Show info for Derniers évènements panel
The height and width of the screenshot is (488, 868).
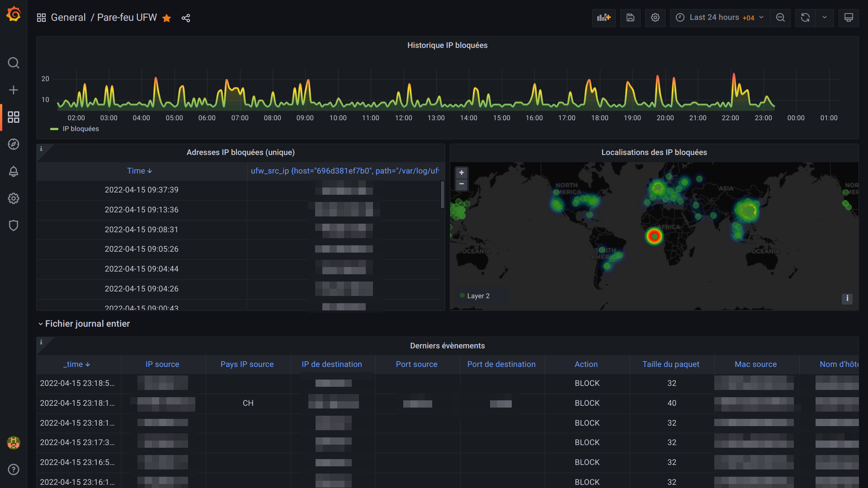click(41, 342)
